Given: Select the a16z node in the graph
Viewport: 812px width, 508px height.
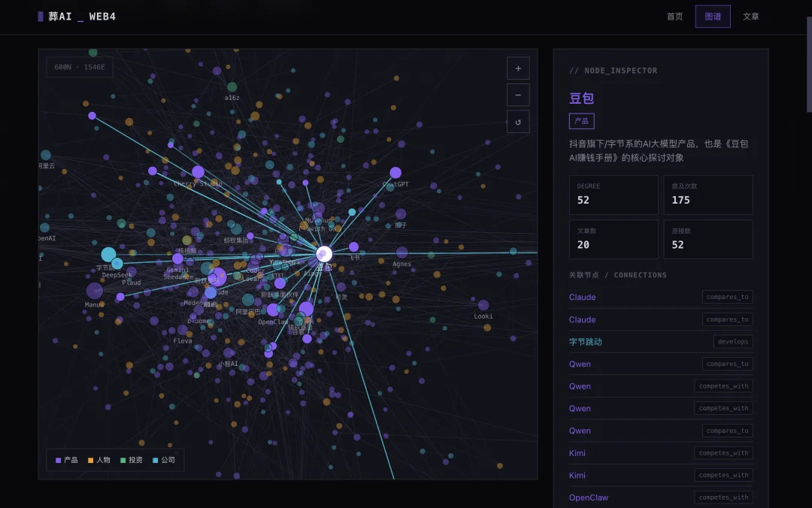Looking at the screenshot, I should tap(232, 87).
